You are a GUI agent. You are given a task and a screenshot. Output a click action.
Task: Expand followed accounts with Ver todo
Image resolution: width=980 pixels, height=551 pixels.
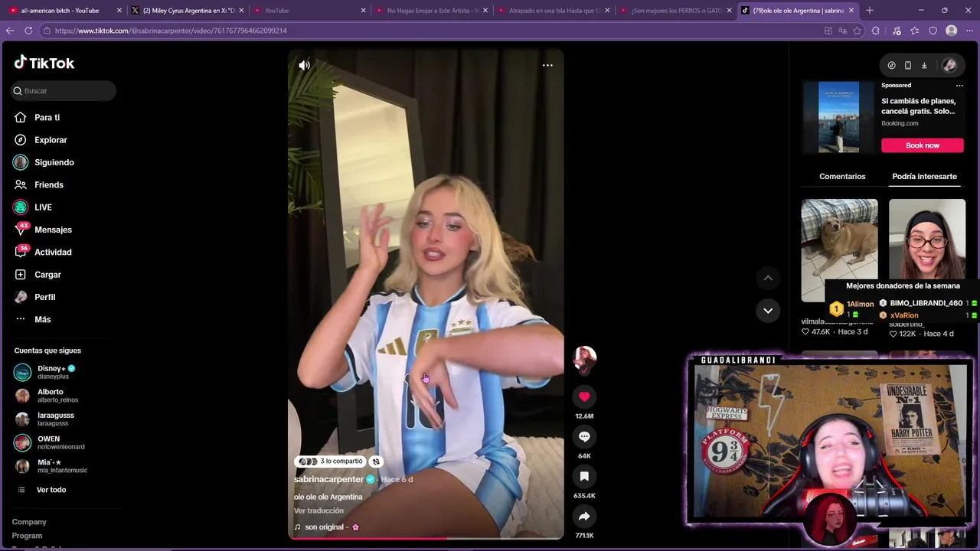tap(51, 490)
